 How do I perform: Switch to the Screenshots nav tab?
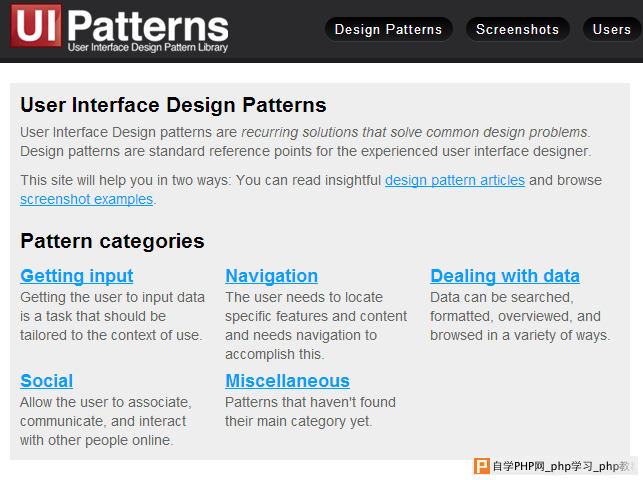pyautogui.click(x=518, y=29)
